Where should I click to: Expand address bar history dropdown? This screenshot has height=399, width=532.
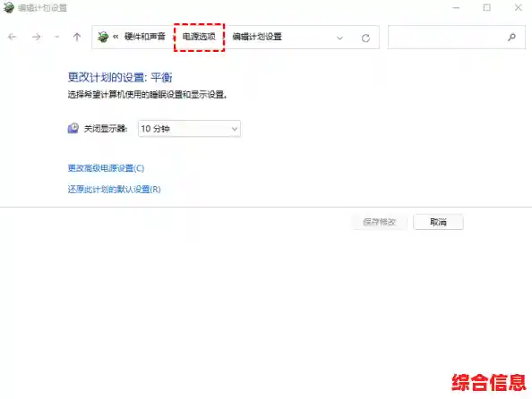(339, 38)
